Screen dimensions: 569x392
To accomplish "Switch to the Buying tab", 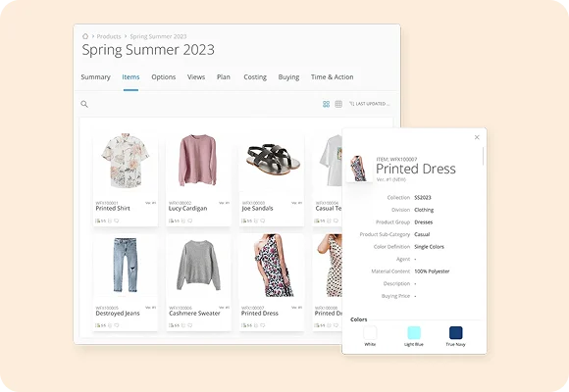I will (288, 76).
